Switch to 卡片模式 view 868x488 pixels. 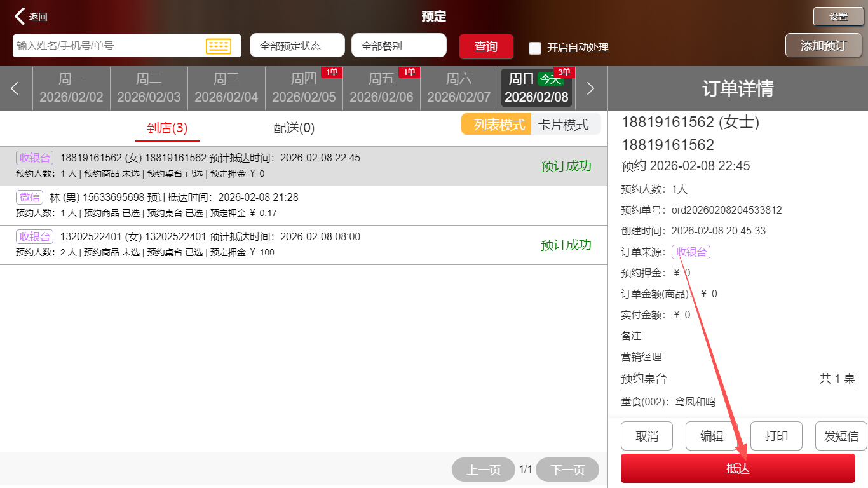(x=563, y=125)
